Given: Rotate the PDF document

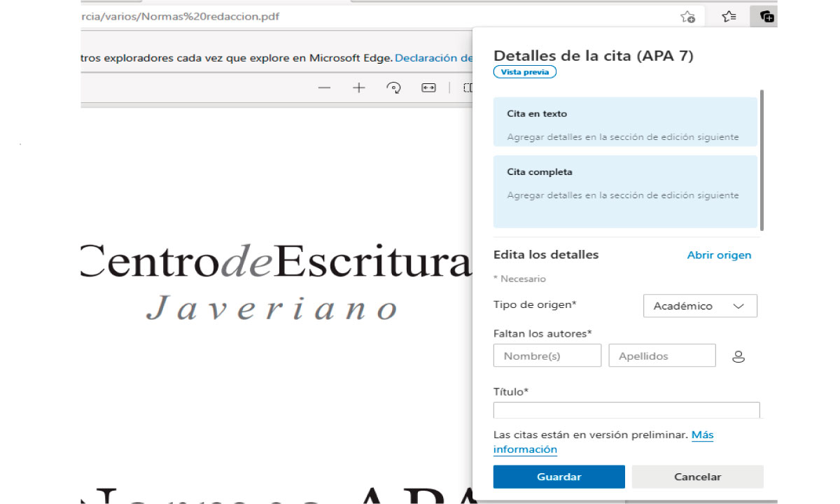Looking at the screenshot, I should (394, 88).
